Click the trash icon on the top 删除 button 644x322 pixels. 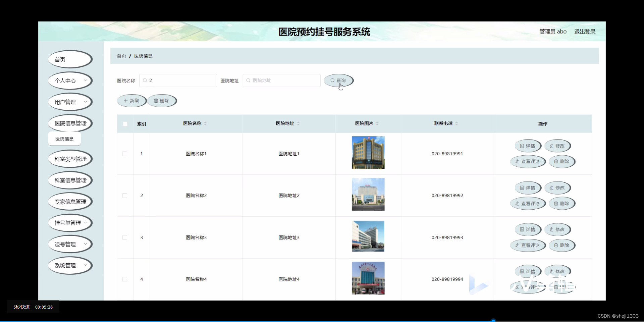(156, 101)
